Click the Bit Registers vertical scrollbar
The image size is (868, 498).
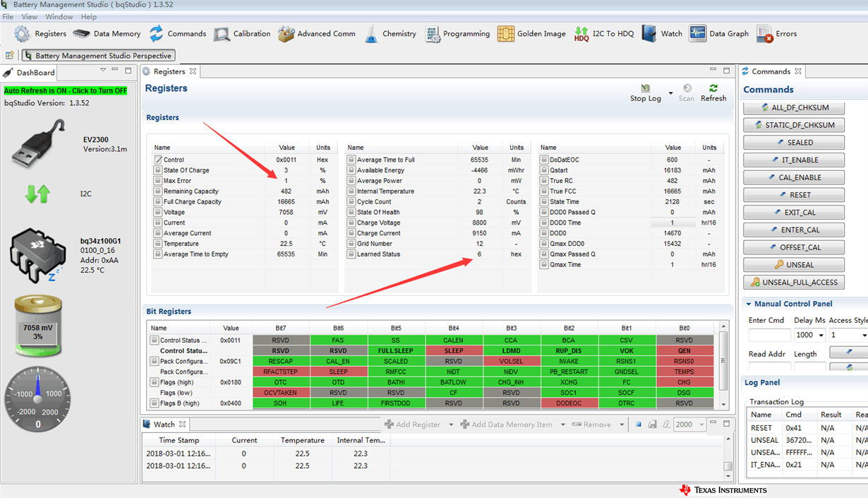[724, 365]
